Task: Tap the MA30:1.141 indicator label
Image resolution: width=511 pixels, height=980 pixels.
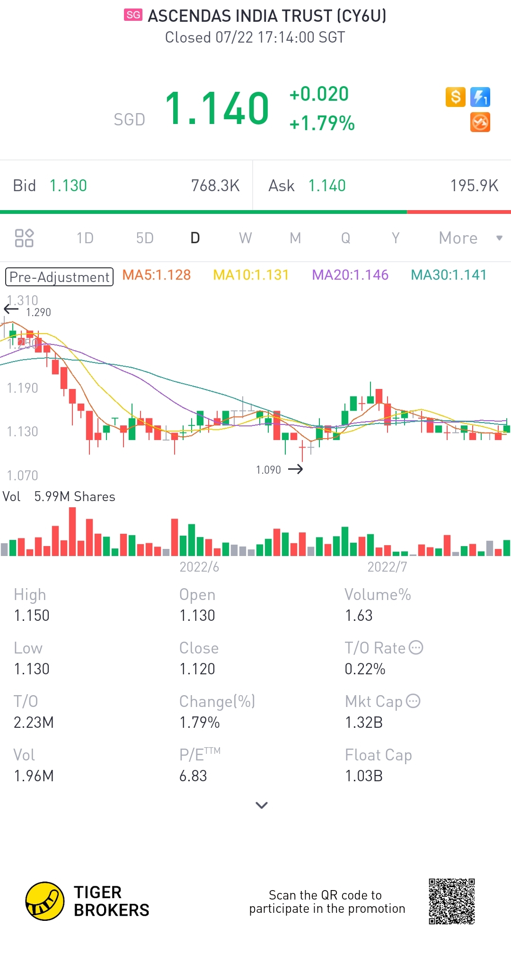Action: (449, 275)
